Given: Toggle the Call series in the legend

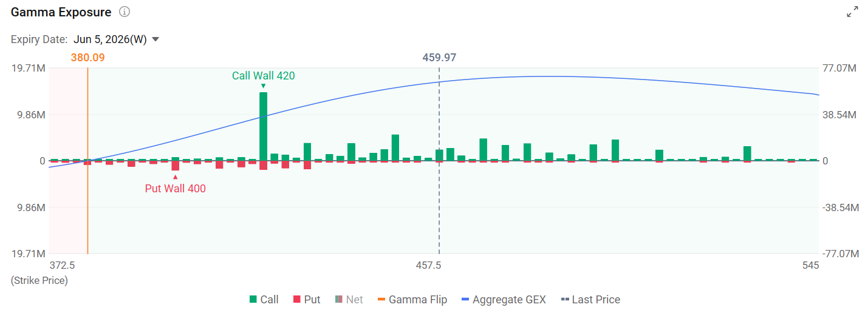Looking at the screenshot, I should pos(264,300).
